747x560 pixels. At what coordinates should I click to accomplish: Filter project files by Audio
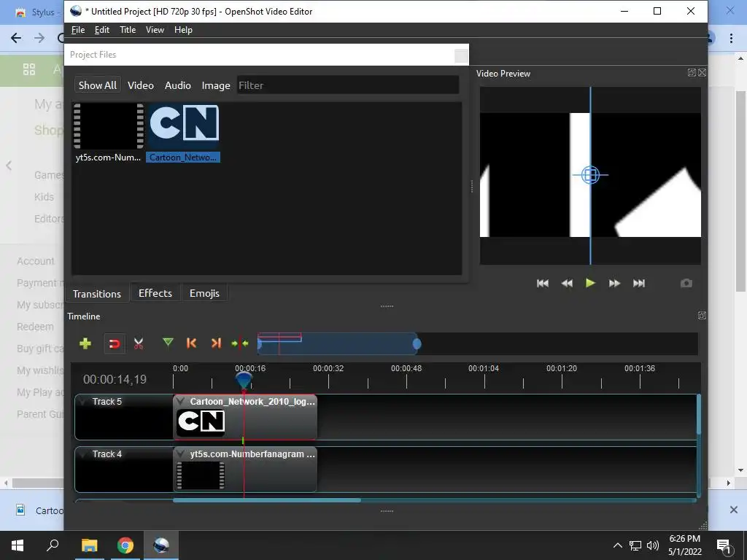[x=178, y=85]
